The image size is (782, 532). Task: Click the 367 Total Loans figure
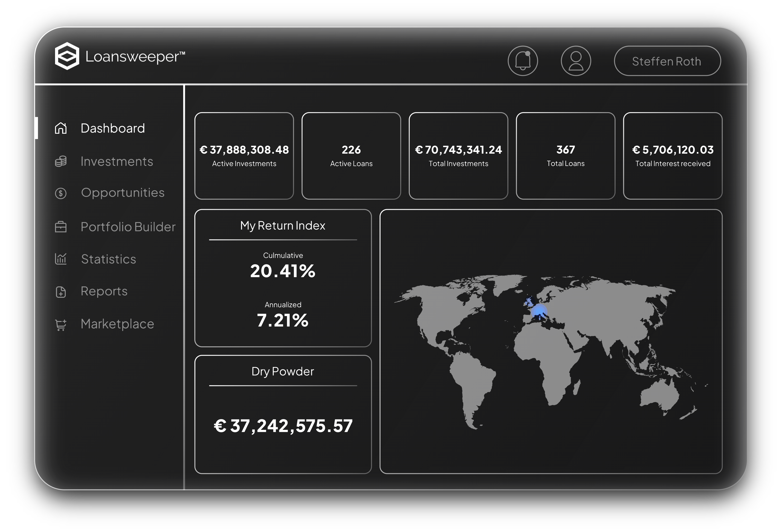click(565, 150)
